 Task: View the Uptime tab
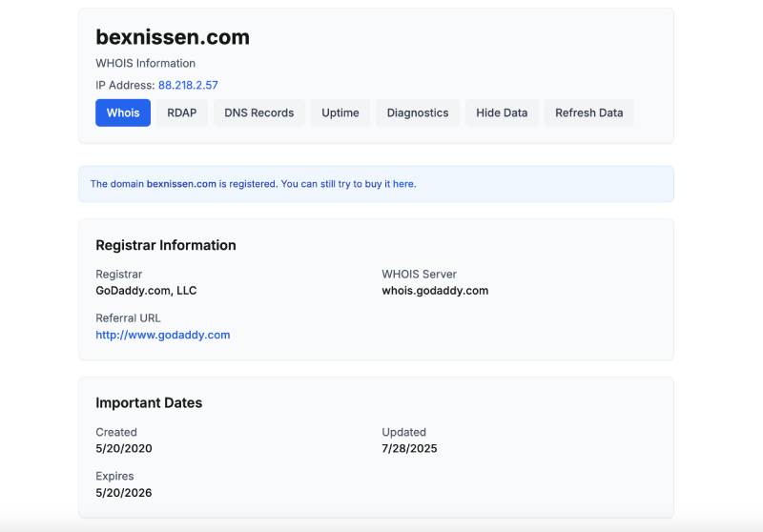tap(340, 113)
